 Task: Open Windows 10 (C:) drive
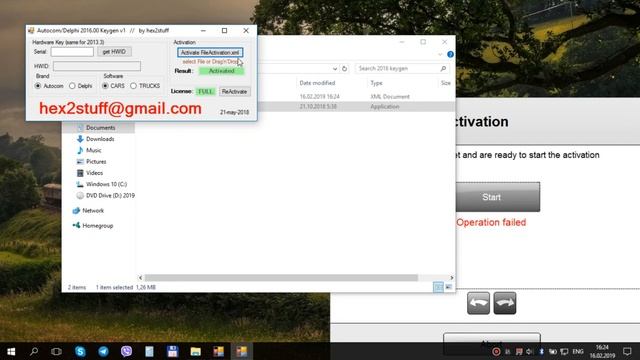tap(106, 184)
